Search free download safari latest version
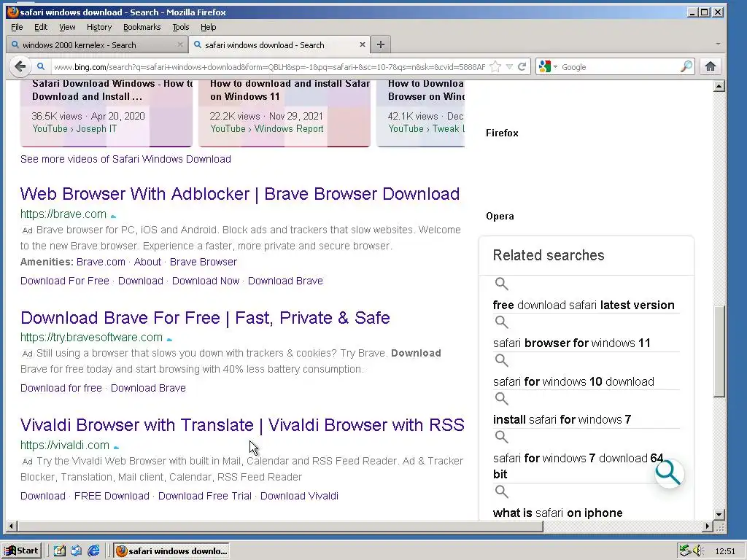This screenshot has width=747, height=560. pos(584,306)
